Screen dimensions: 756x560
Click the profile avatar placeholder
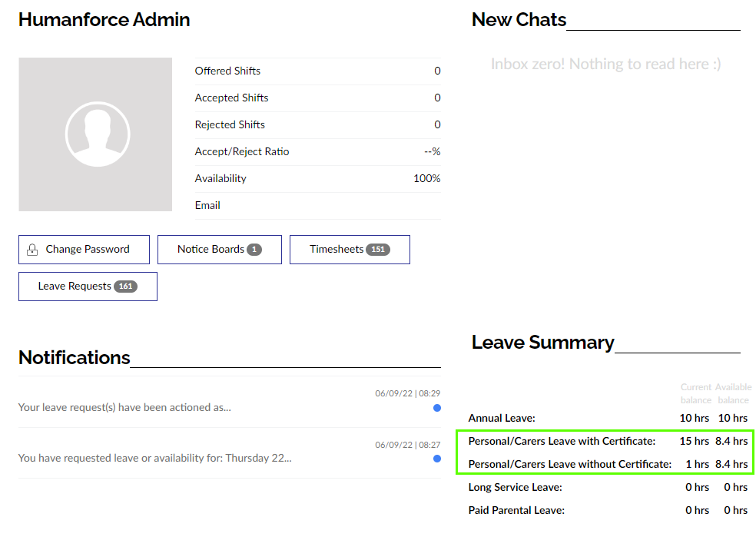point(95,134)
